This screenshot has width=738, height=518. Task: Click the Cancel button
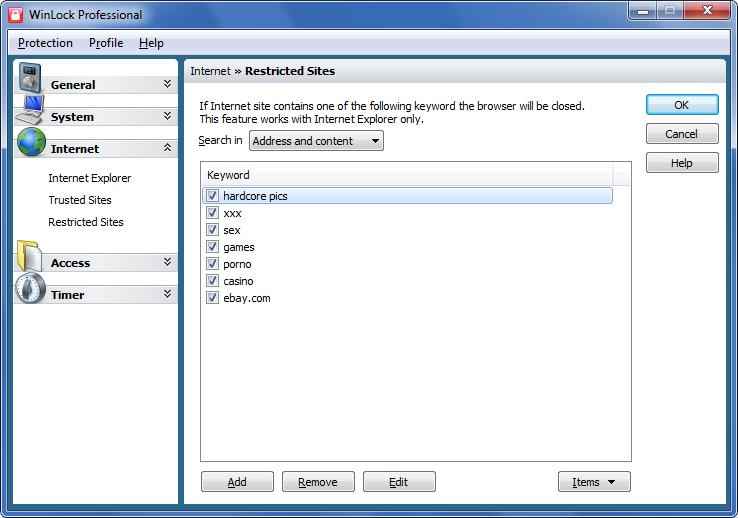coord(682,134)
